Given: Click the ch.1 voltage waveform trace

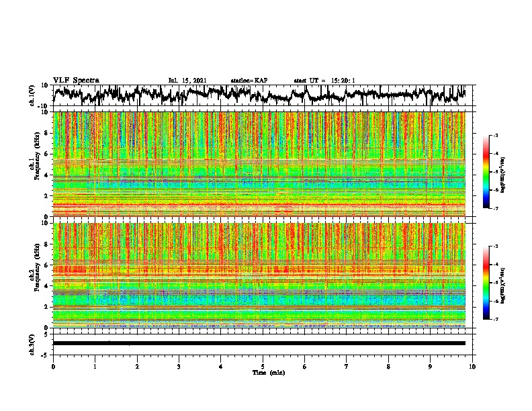Looking at the screenshot, I should [259, 95].
